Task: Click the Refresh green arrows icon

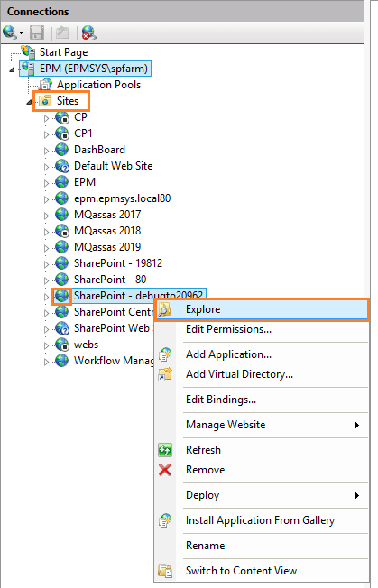Action: 165,450
